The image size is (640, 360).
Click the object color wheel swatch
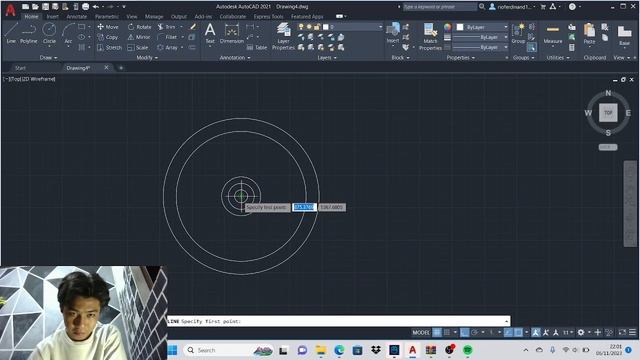coord(448,27)
